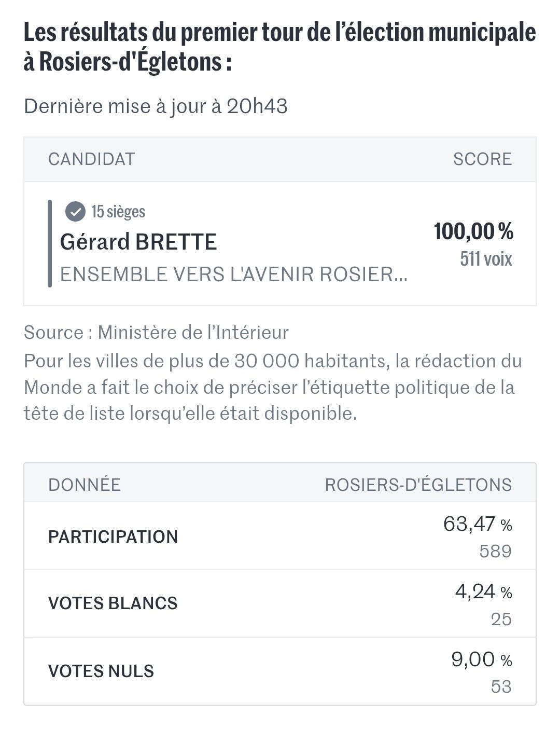This screenshot has height=742, width=560.
Task: Select the PARTICIPATION row label
Action: (113, 537)
